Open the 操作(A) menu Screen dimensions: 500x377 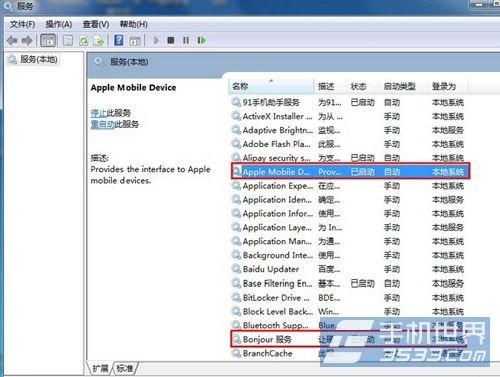(x=59, y=24)
